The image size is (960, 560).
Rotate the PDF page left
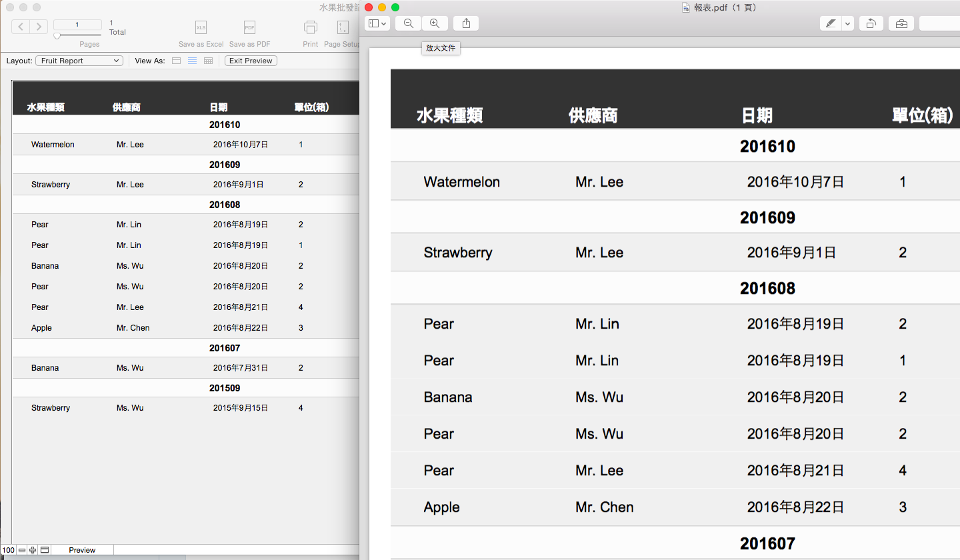pyautogui.click(x=871, y=23)
